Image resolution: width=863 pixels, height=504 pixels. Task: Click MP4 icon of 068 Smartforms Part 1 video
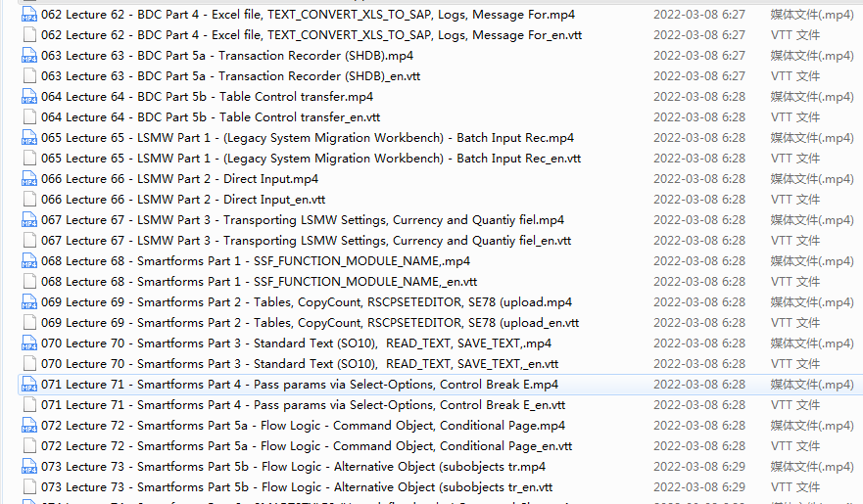[x=29, y=261]
